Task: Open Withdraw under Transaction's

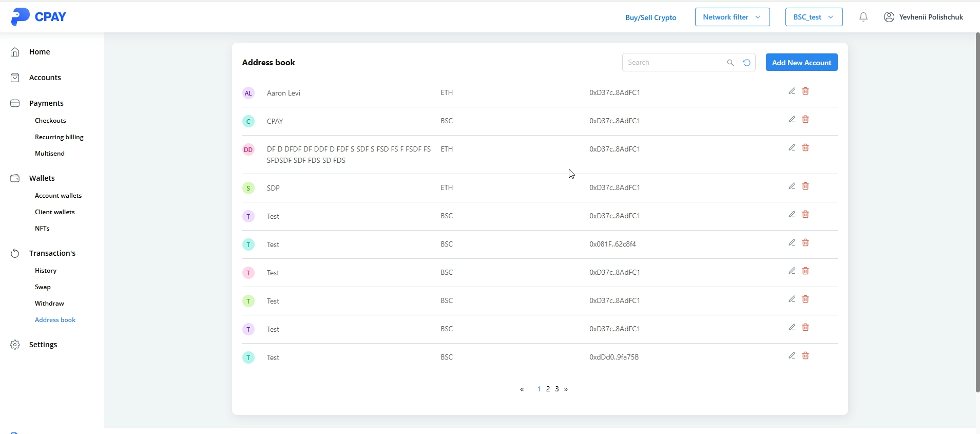Action: (x=49, y=304)
